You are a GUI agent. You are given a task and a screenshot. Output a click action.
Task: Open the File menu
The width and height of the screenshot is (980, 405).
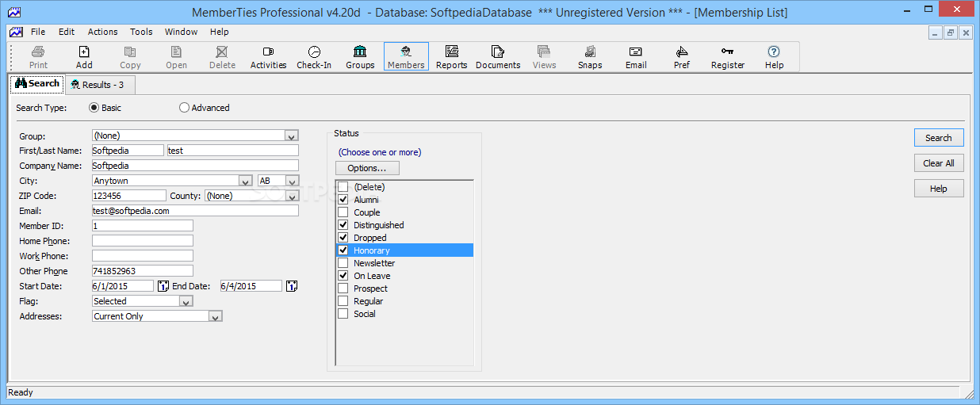pos(38,32)
